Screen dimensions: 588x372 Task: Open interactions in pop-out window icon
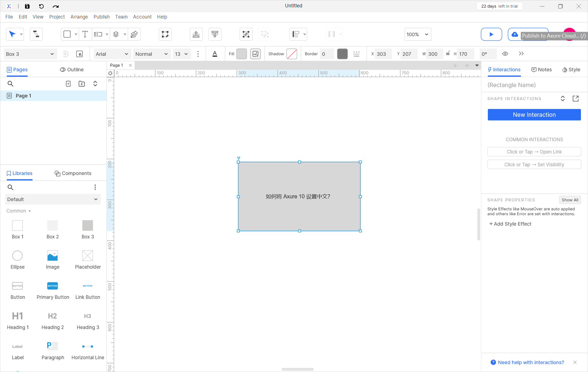(x=575, y=99)
